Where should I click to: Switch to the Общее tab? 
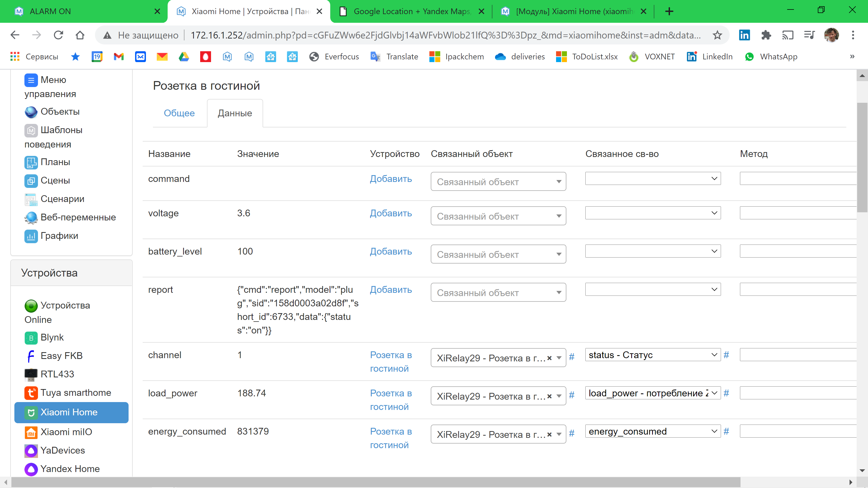[x=179, y=113]
